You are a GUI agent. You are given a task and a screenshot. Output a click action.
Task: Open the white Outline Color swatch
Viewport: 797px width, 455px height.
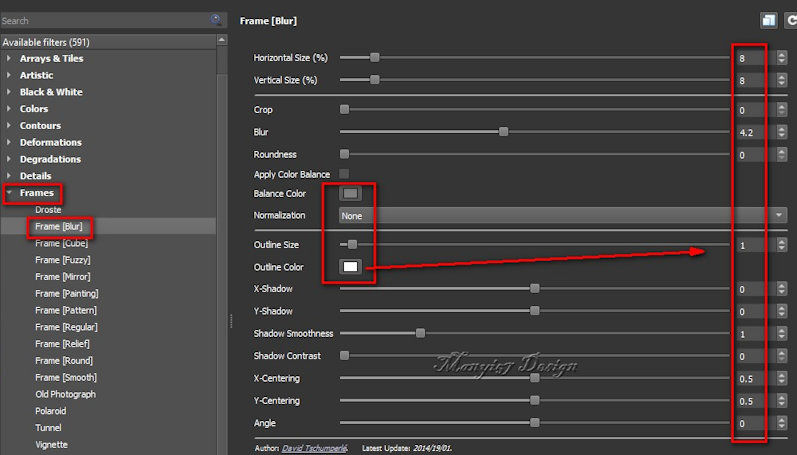(351, 266)
